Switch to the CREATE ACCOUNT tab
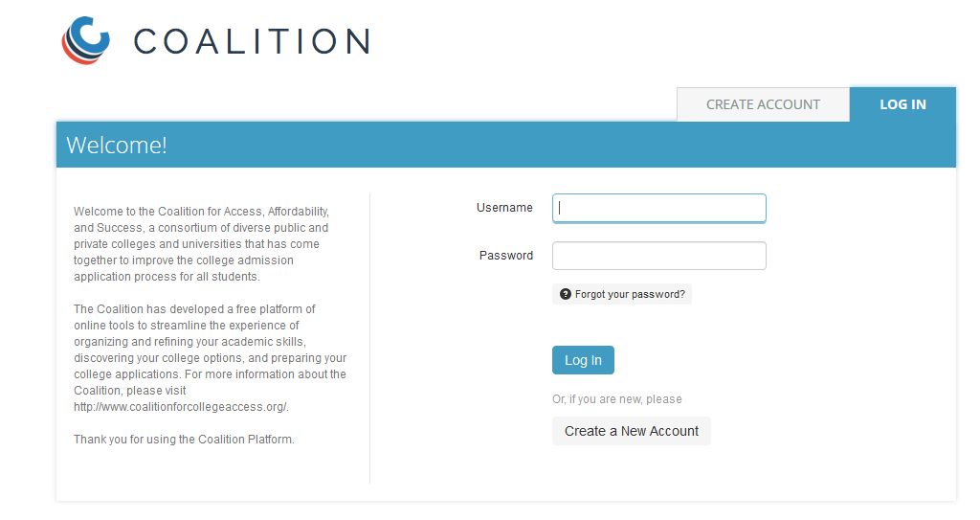The height and width of the screenshot is (520, 980). [x=763, y=104]
